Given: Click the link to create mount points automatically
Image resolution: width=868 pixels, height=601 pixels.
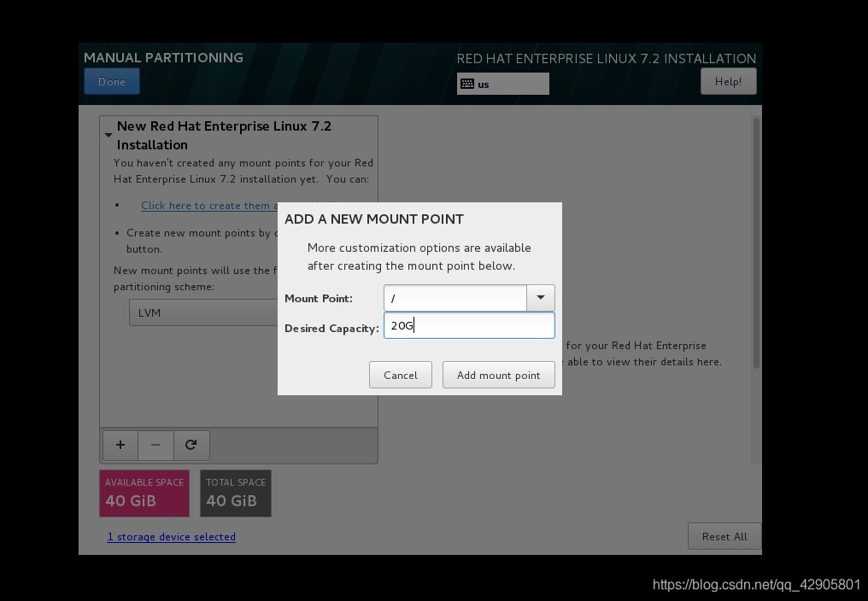Looking at the screenshot, I should [x=209, y=206].
